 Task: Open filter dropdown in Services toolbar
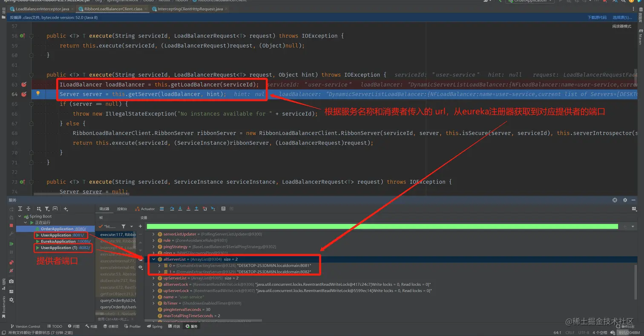47,209
